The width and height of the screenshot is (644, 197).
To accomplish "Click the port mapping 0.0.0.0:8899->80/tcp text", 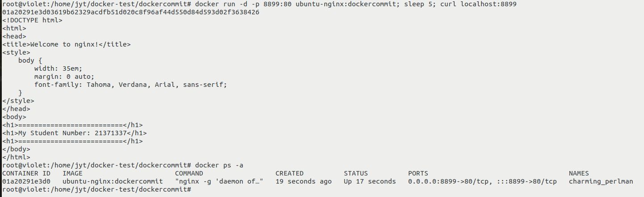I will pyautogui.click(x=448, y=181).
